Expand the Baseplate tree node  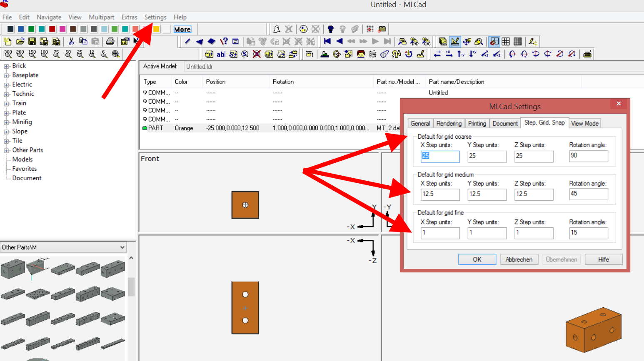coord(6,76)
